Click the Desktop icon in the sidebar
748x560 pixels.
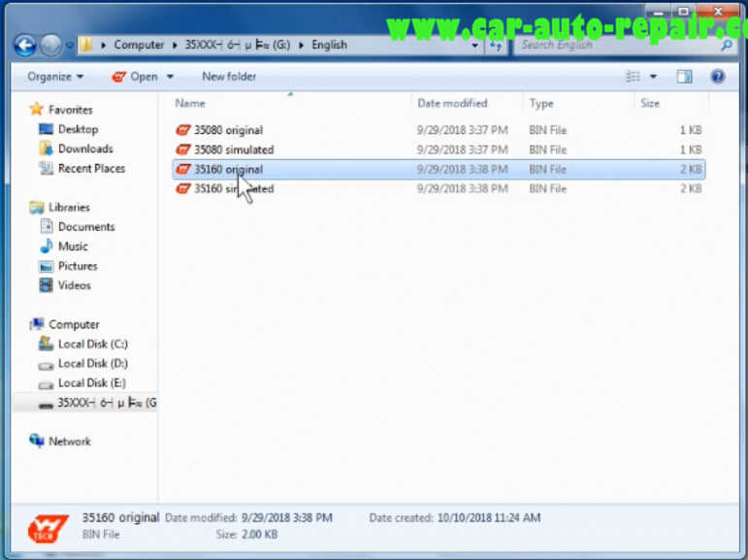coord(46,129)
